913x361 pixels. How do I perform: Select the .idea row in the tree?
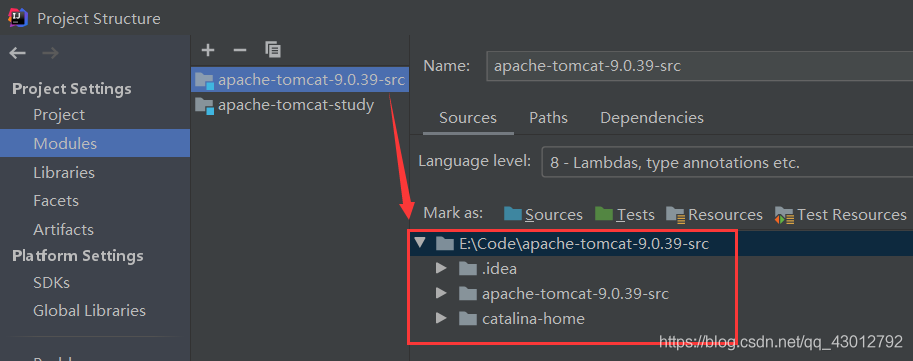pyautogui.click(x=661, y=268)
